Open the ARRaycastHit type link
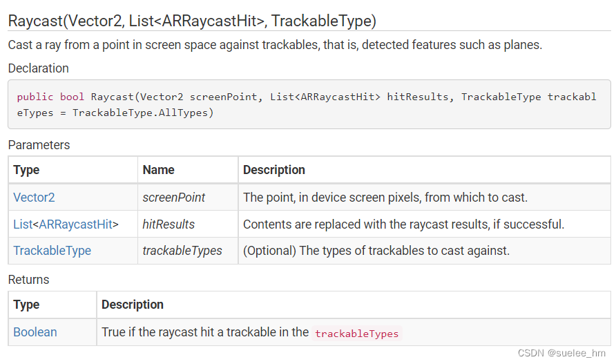Image resolution: width=616 pixels, height=364 pixels. pos(75,224)
